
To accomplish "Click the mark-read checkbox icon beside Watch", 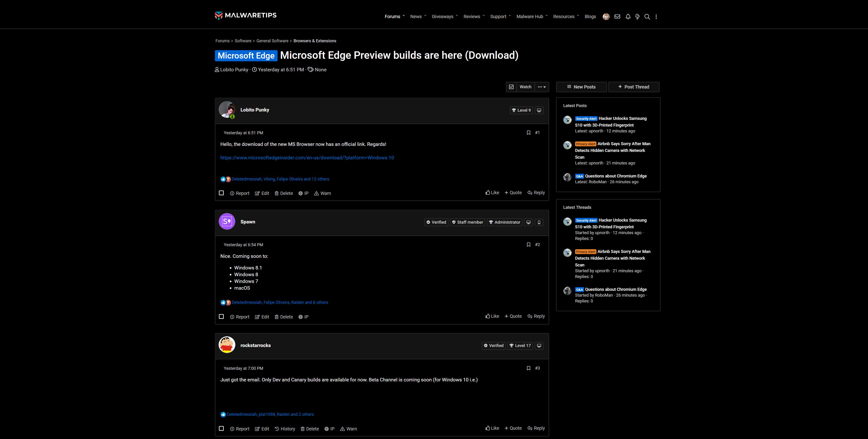I will (x=511, y=87).
